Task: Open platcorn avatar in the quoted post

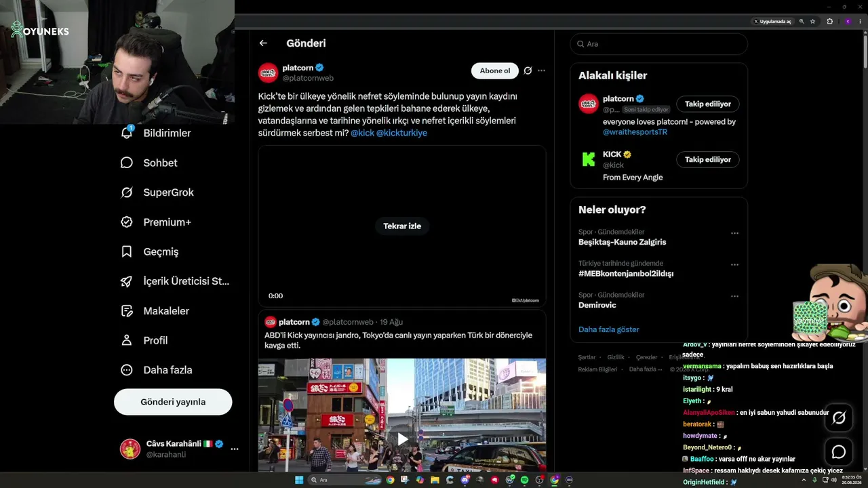Action: coord(270,322)
